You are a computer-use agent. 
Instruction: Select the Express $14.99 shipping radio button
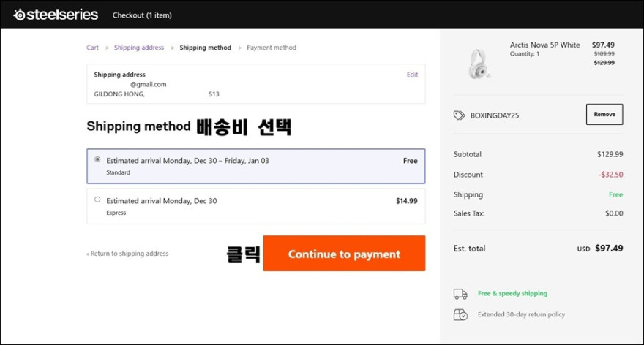[97, 200]
